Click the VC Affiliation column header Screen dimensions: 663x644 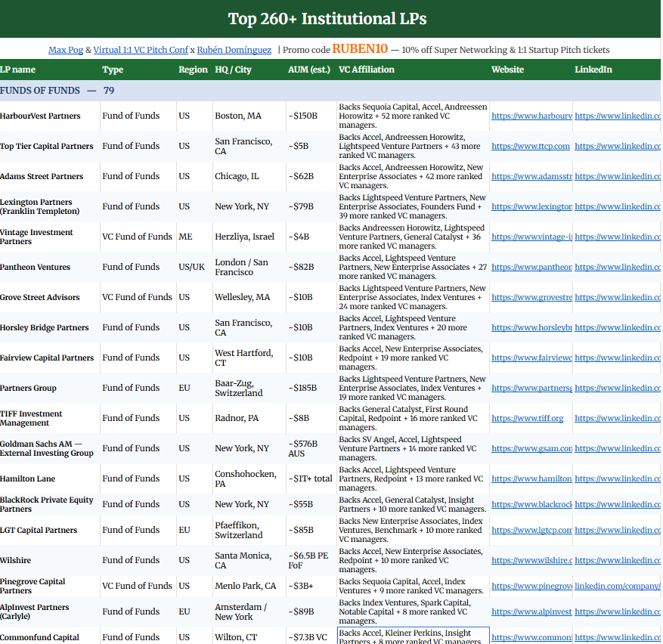(x=366, y=70)
